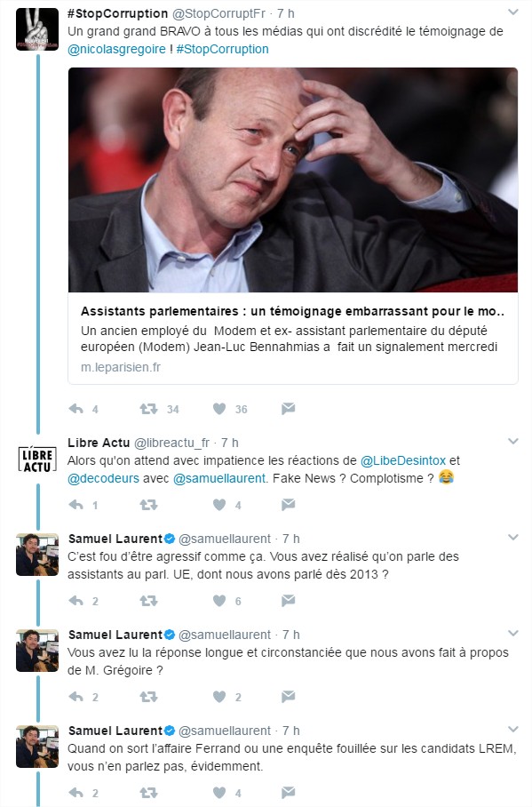
Task: Open the m.leparisien.fr article headline
Action: [x=292, y=311]
